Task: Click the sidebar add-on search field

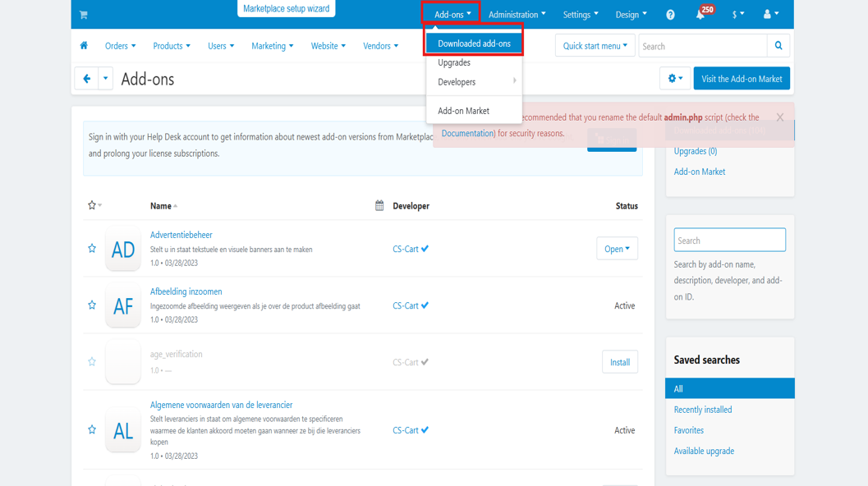Action: [x=729, y=241]
